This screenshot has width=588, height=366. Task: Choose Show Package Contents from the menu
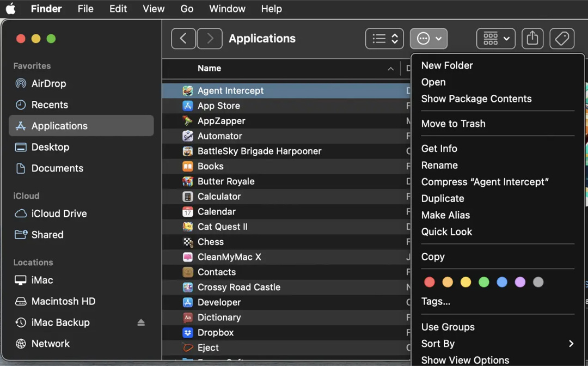(476, 99)
